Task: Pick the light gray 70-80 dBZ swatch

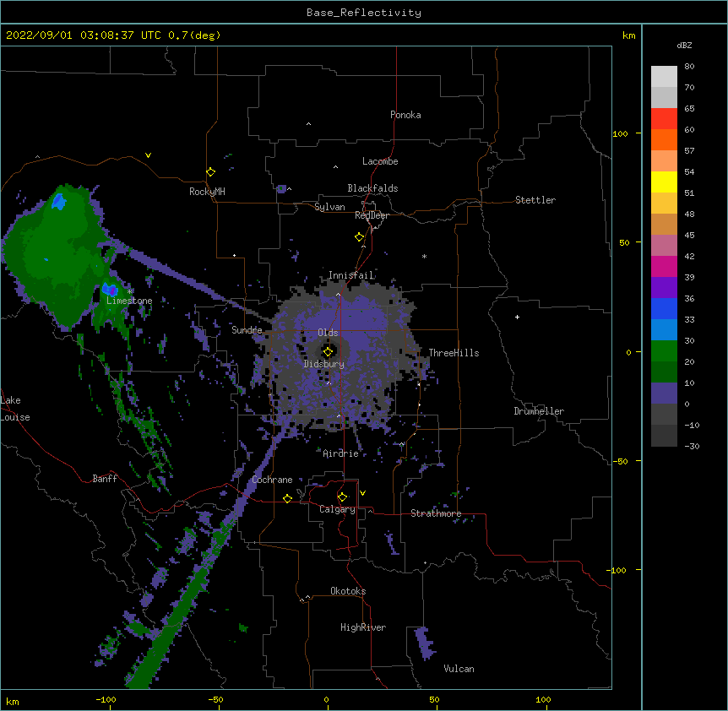Action: click(x=664, y=77)
